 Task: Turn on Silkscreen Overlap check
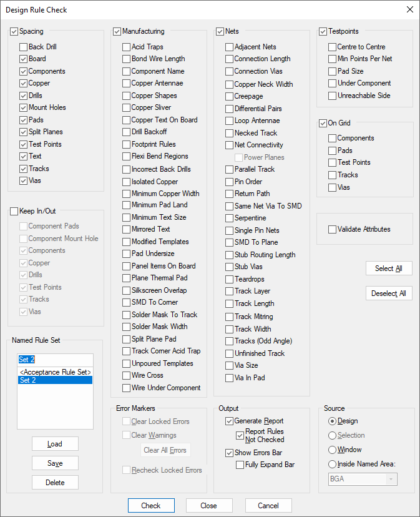click(127, 290)
